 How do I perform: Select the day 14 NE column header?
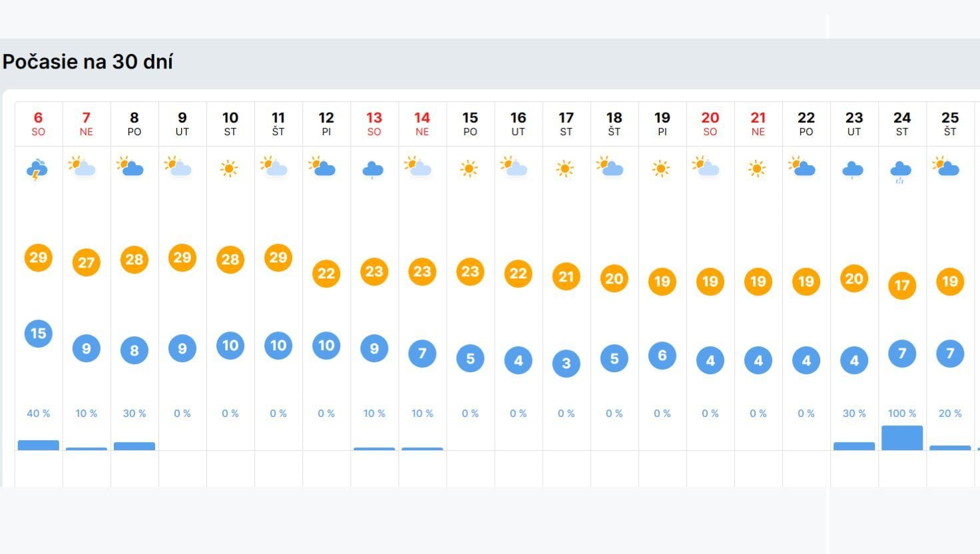click(x=422, y=124)
